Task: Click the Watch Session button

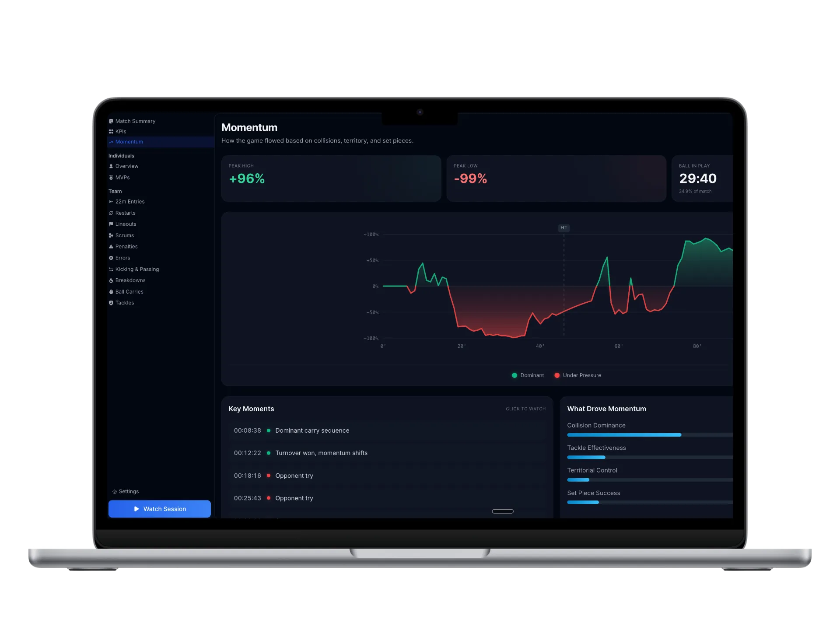Action: point(160,509)
